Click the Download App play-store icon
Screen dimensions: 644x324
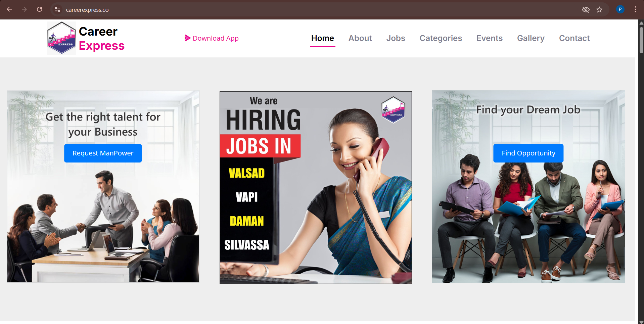pyautogui.click(x=187, y=38)
